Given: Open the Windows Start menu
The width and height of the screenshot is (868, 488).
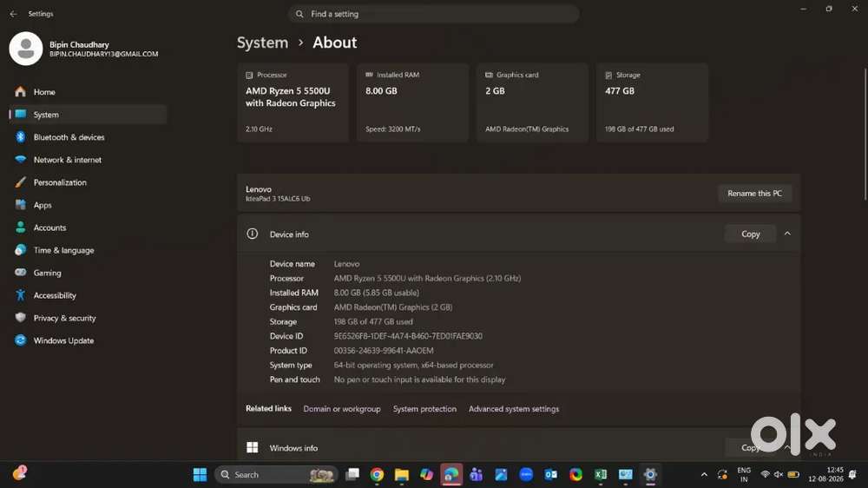Looking at the screenshot, I should 200,475.
